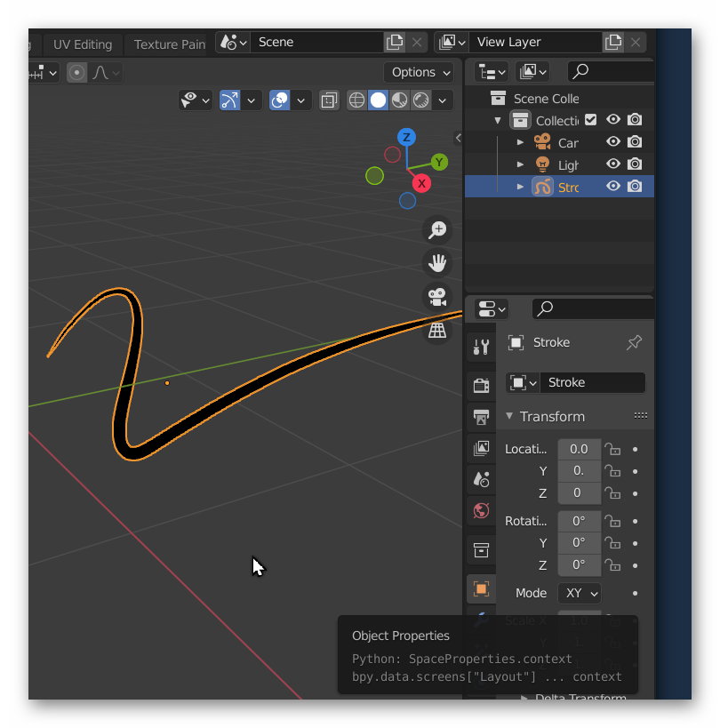Switch to solid shading
The image size is (720, 728).
click(x=379, y=100)
